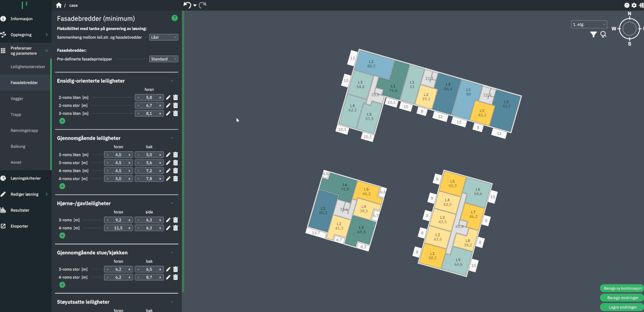Open Annet submenu item

pos(16,162)
